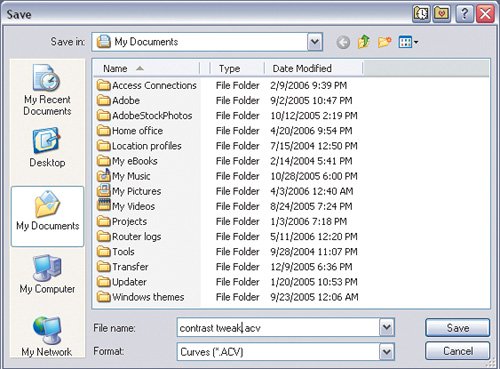Image resolution: width=500 pixels, height=369 pixels.
Task: Click the date 9/23/2005 12:06 AM
Action: click(x=314, y=297)
